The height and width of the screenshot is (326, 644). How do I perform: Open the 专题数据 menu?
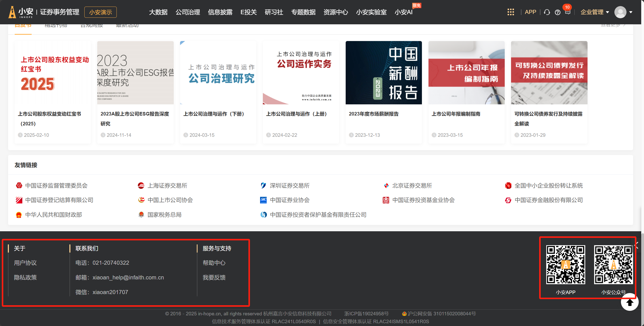pos(303,12)
